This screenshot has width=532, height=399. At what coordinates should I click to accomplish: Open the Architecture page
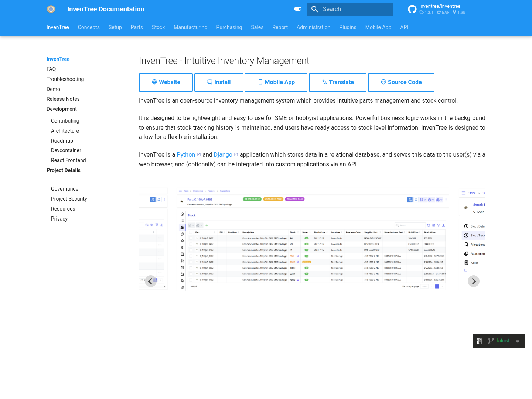65,131
